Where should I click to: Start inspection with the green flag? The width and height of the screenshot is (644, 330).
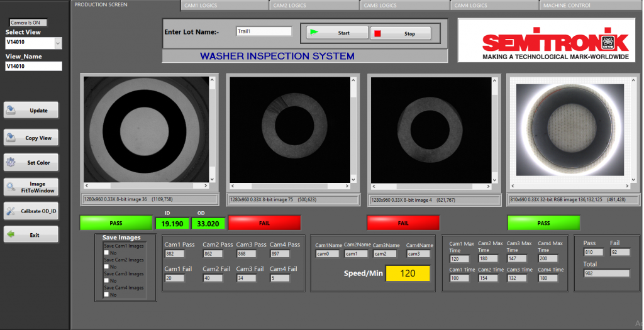coord(314,33)
